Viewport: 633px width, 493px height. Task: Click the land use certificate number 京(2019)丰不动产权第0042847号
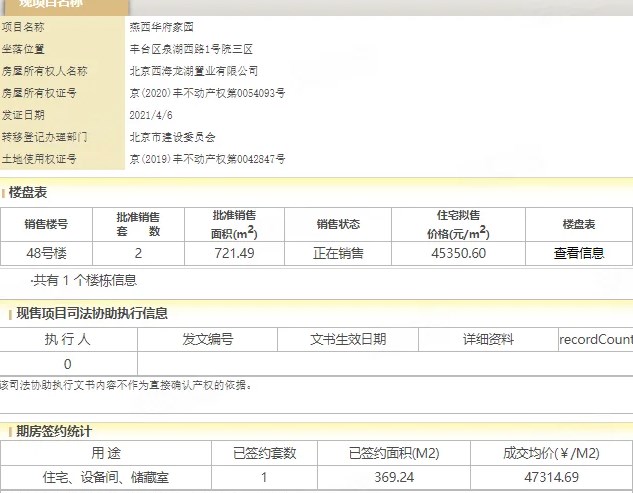(x=207, y=159)
